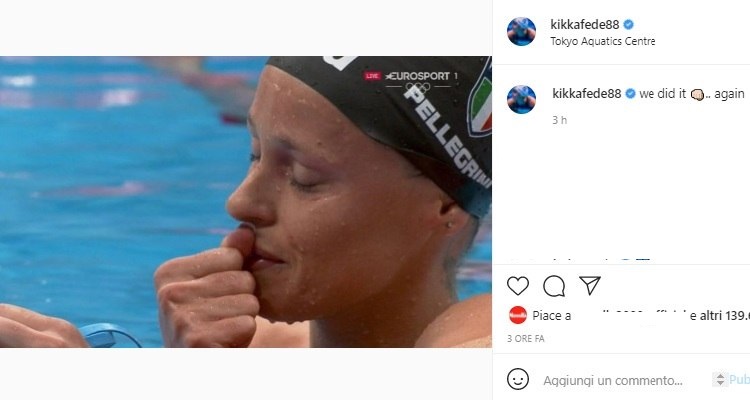This screenshot has width=750, height=400.
Task: Like the post with the heart icon
Action: click(518, 286)
